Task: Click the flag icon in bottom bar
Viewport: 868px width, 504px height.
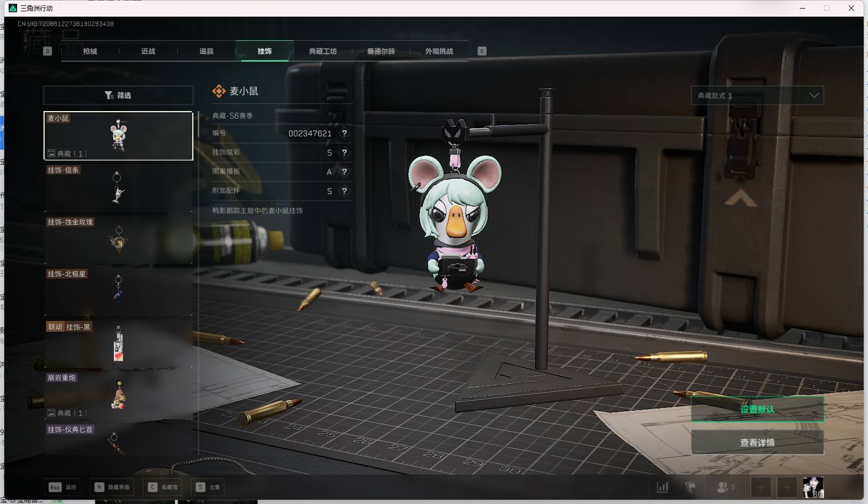Action: tap(691, 487)
